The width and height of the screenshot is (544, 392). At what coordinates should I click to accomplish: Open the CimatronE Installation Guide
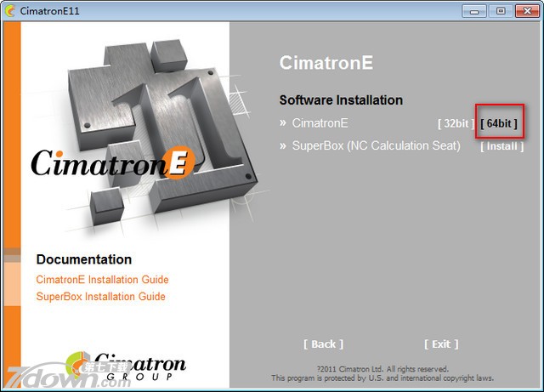[x=102, y=280]
